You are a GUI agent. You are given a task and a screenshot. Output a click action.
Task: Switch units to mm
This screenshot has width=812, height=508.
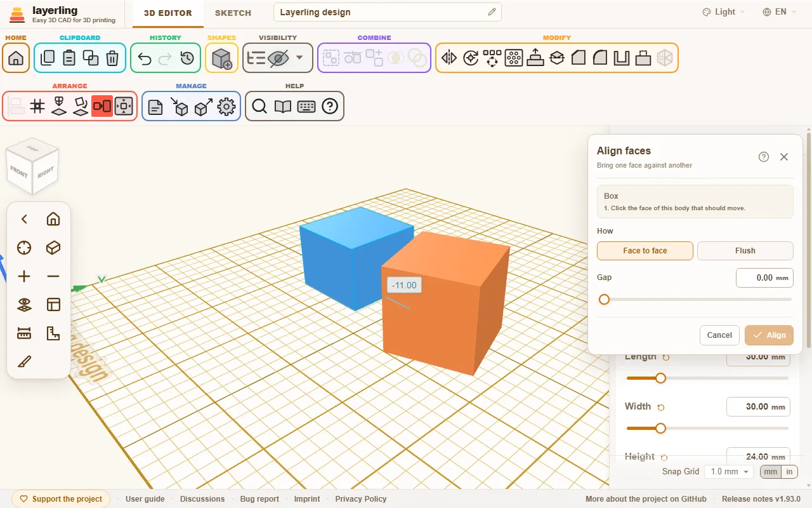tap(771, 472)
